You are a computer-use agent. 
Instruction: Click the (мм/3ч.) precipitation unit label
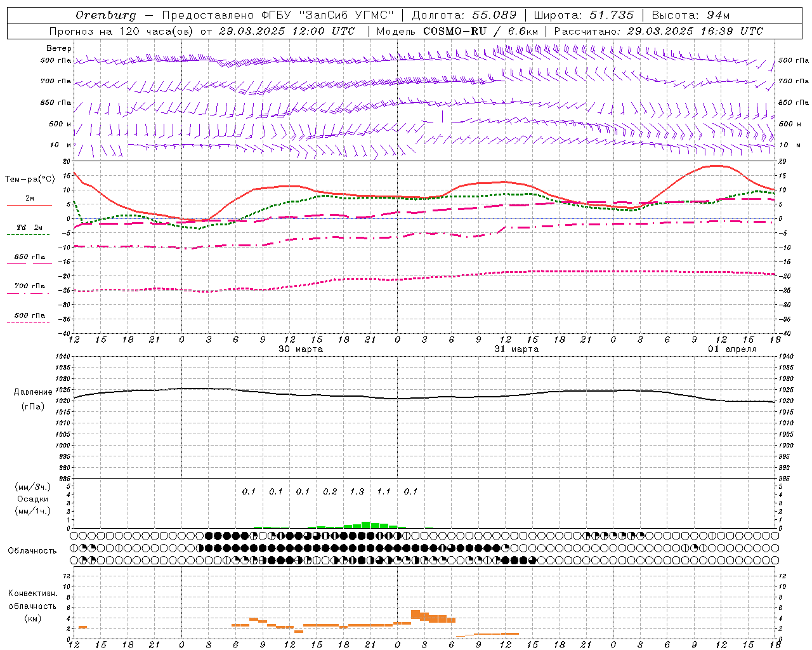tap(32, 487)
